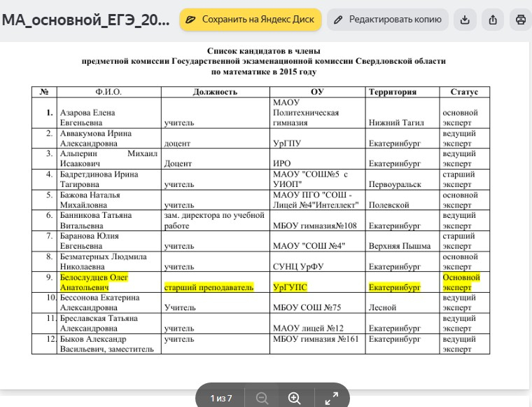
Task: Click the 'Лицей №4"Интеллект"' cell
Action: 316,205
